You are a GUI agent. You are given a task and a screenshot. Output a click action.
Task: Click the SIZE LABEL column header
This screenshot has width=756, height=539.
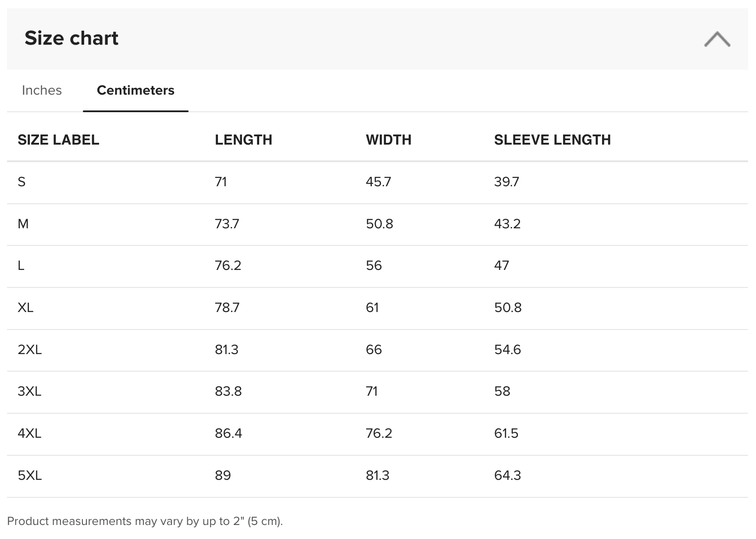coord(58,140)
